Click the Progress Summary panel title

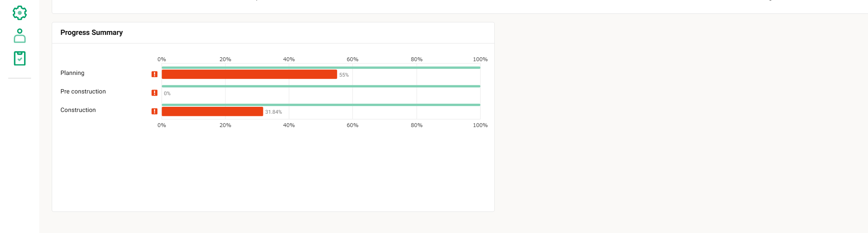(91, 32)
